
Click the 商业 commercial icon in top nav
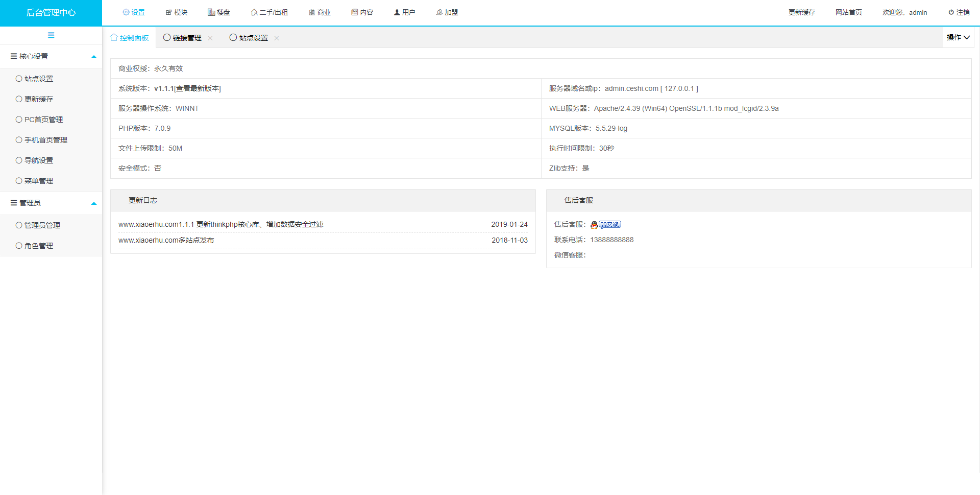click(312, 12)
